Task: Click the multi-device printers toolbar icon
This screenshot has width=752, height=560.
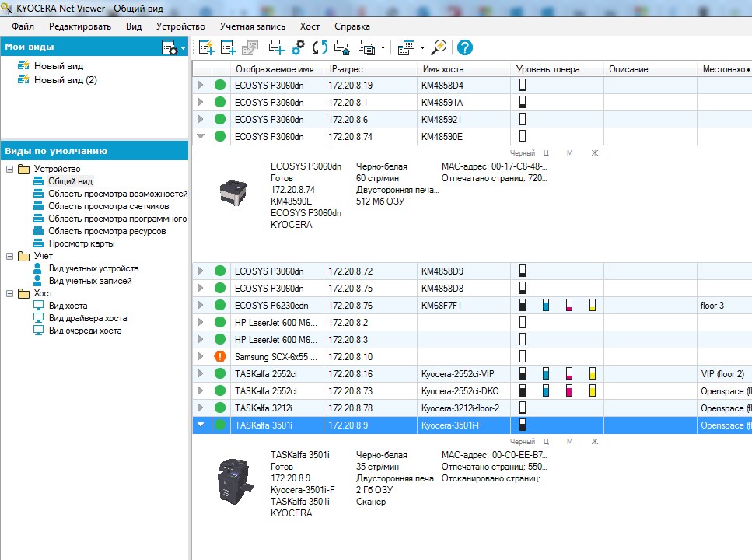Action: coord(367,47)
